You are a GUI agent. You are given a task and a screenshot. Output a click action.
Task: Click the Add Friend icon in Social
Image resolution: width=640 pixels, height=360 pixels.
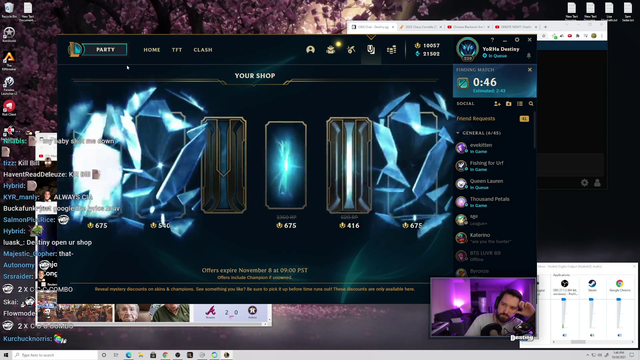coord(497,104)
